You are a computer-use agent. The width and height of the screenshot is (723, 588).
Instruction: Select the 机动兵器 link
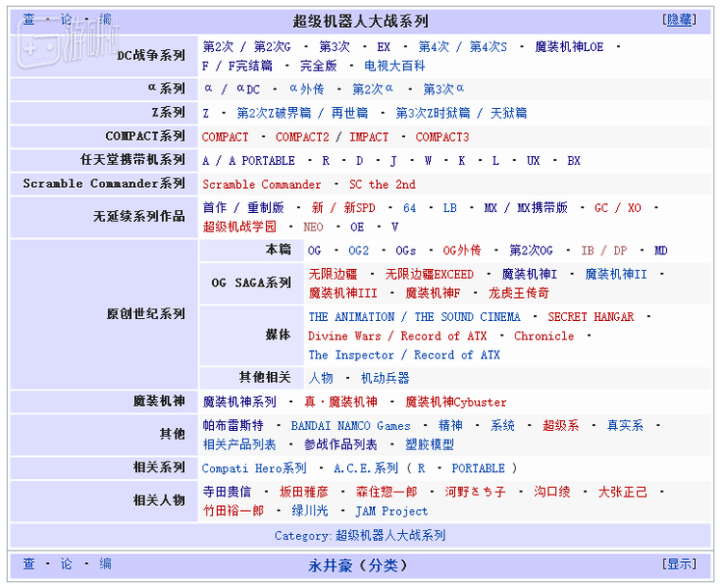point(385,378)
